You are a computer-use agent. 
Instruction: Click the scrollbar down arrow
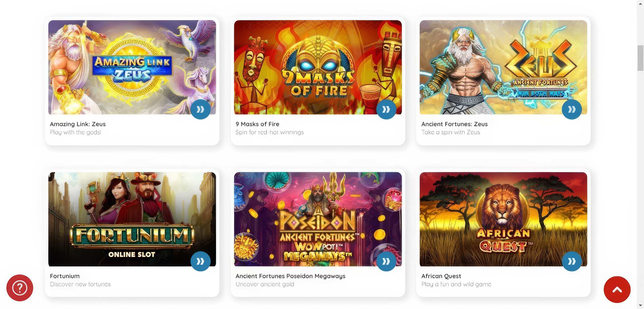click(x=640, y=305)
